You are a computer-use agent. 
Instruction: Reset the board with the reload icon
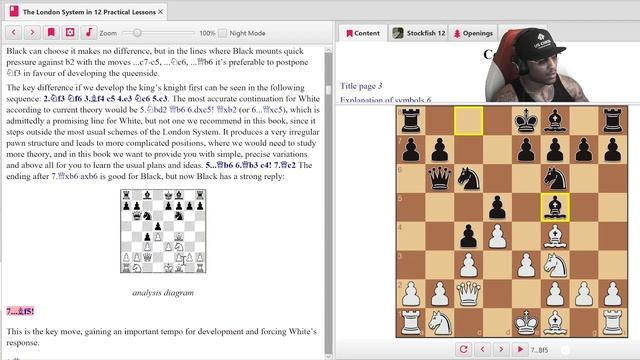coord(463,349)
